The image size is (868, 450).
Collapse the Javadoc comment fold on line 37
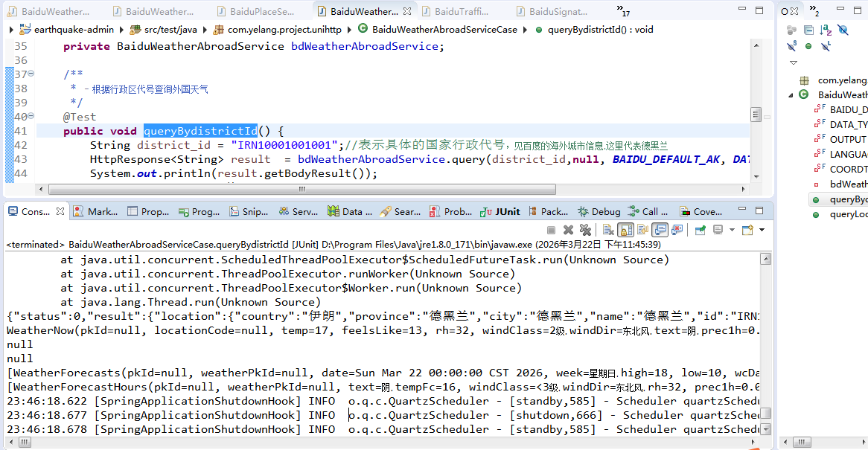[31, 73]
